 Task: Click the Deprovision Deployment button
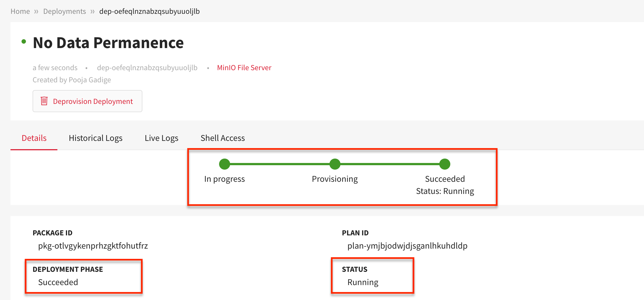pyautogui.click(x=87, y=101)
